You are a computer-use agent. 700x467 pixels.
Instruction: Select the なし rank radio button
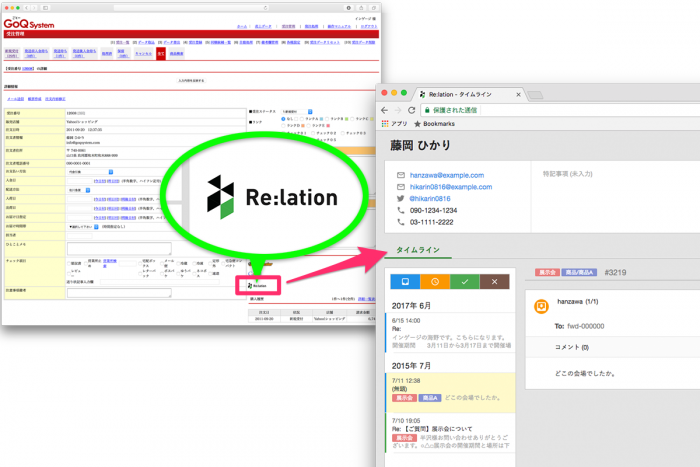(x=283, y=119)
